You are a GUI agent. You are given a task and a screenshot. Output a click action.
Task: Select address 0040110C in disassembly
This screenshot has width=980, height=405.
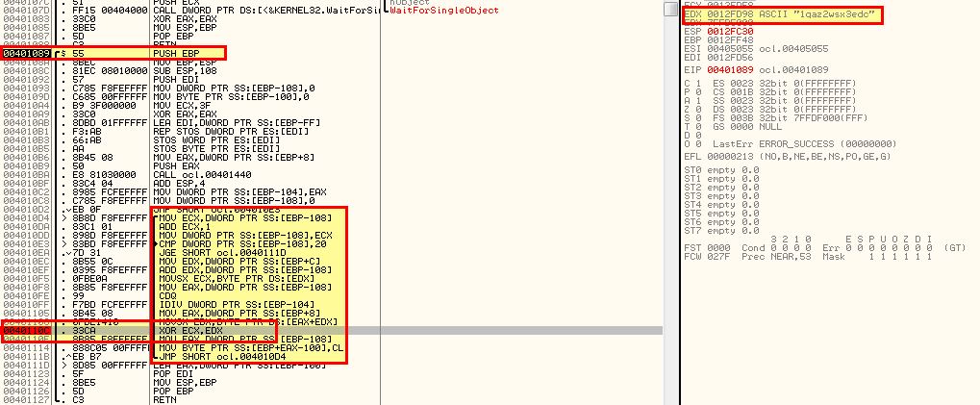24,330
